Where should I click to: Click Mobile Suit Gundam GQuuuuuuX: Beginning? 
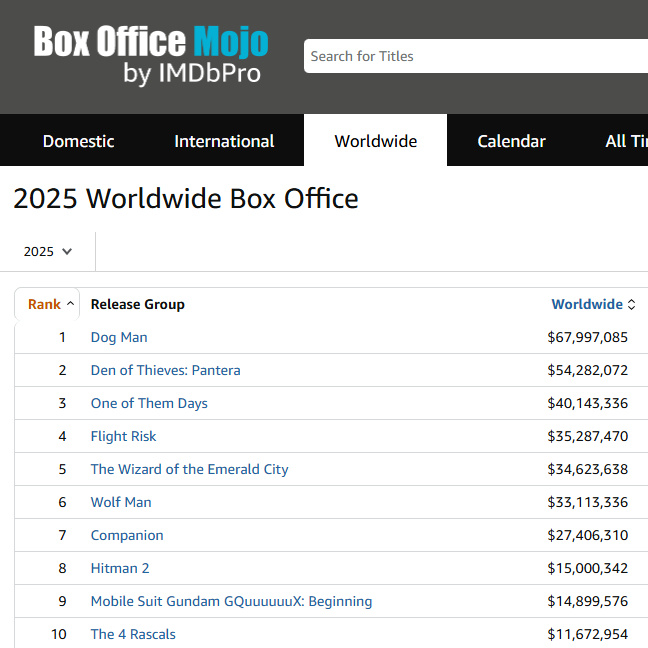coord(231,601)
